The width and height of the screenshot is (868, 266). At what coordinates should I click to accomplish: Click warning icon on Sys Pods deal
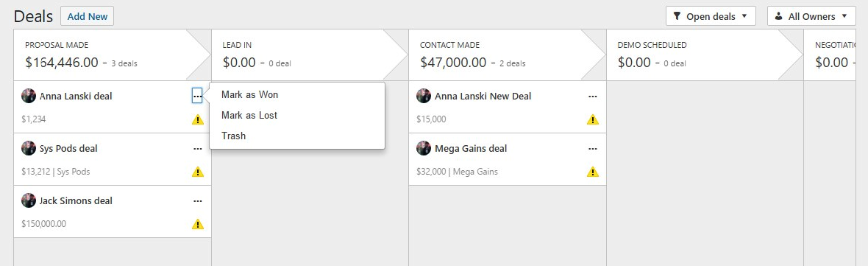click(198, 172)
